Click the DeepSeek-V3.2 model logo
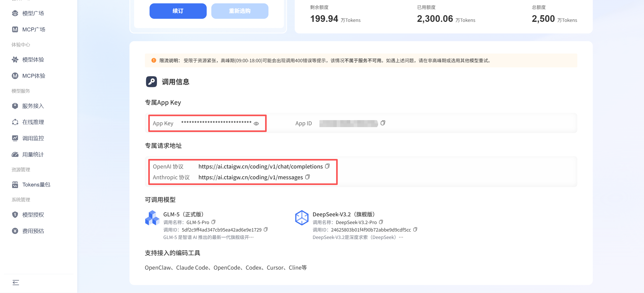 (302, 218)
